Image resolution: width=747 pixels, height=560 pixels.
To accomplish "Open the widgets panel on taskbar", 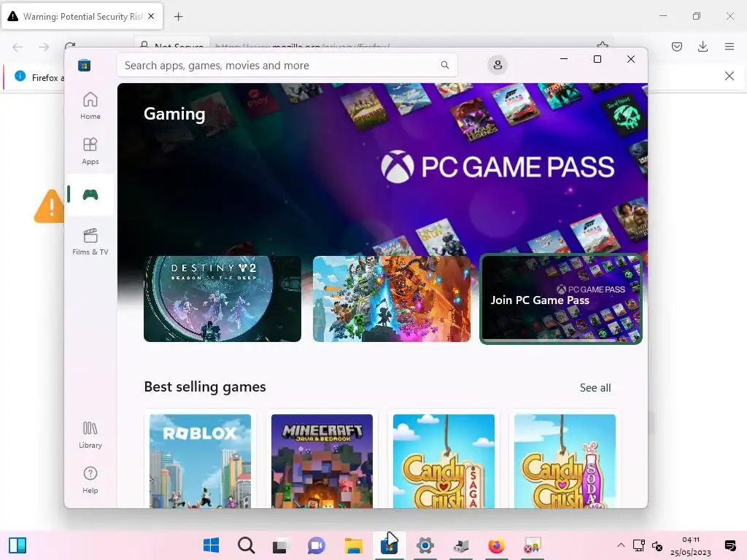I will coord(18,545).
